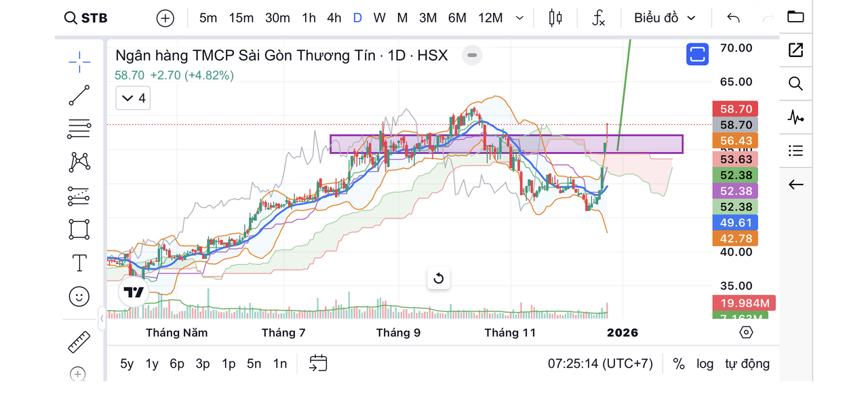Screen dimensions: 868x401
Task: Set date range to 1n
Action: (280, 364)
